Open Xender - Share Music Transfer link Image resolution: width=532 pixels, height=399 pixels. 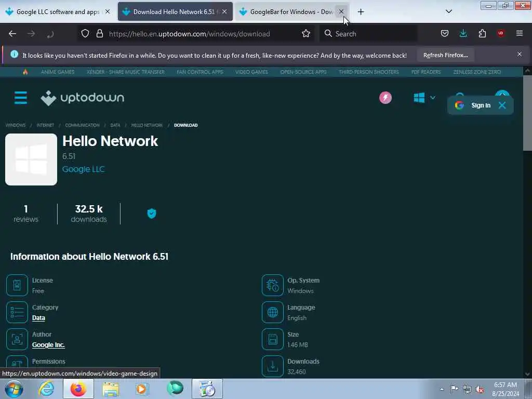click(126, 72)
